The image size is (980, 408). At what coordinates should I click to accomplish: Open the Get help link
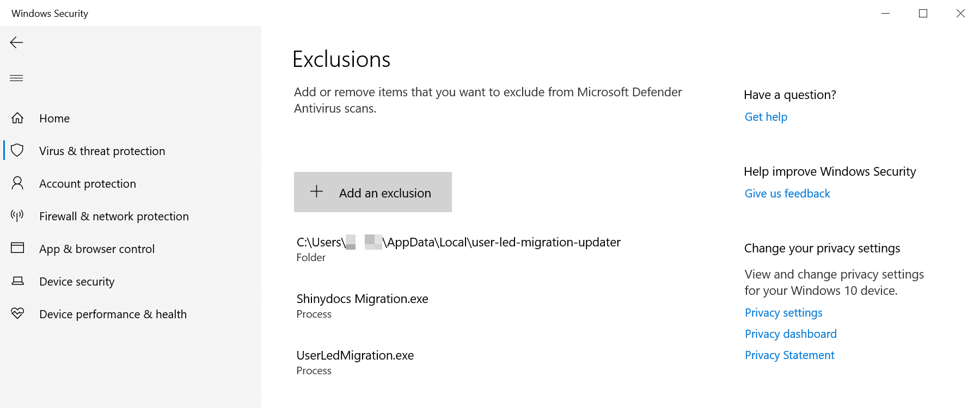pos(765,117)
